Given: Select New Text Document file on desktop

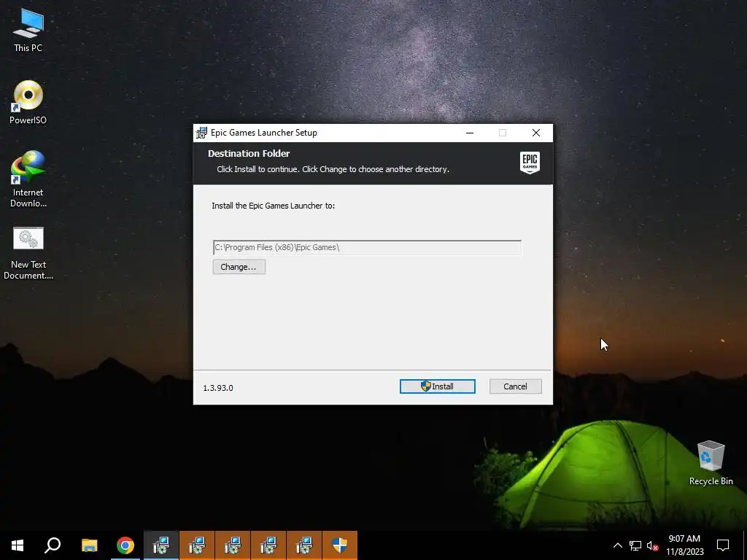Looking at the screenshot, I should point(28,253).
